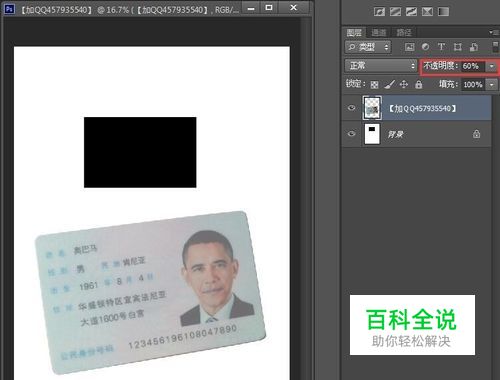This screenshot has height=380, width=500.
Task: Open the 类型 layer filter type dropdown
Action: point(368,47)
